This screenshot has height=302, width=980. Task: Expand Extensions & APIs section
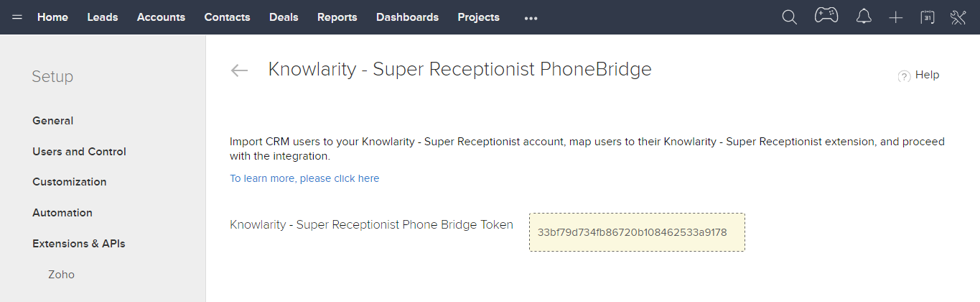[x=79, y=244]
